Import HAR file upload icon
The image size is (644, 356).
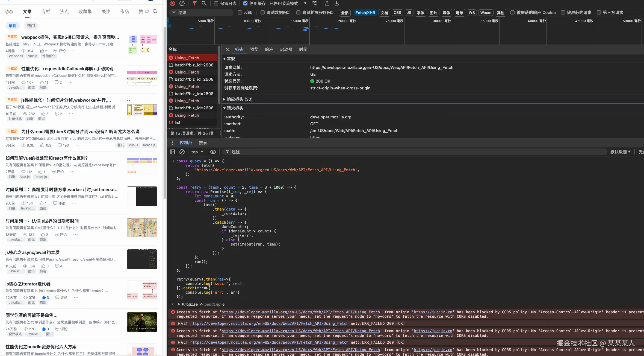coord(327,4)
